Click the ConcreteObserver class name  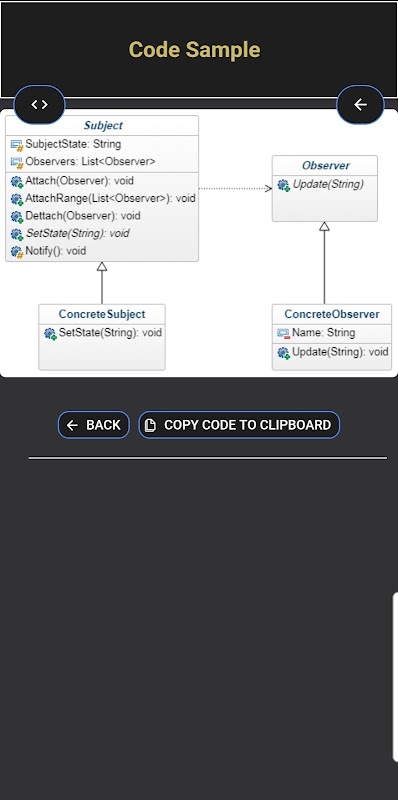(x=332, y=314)
